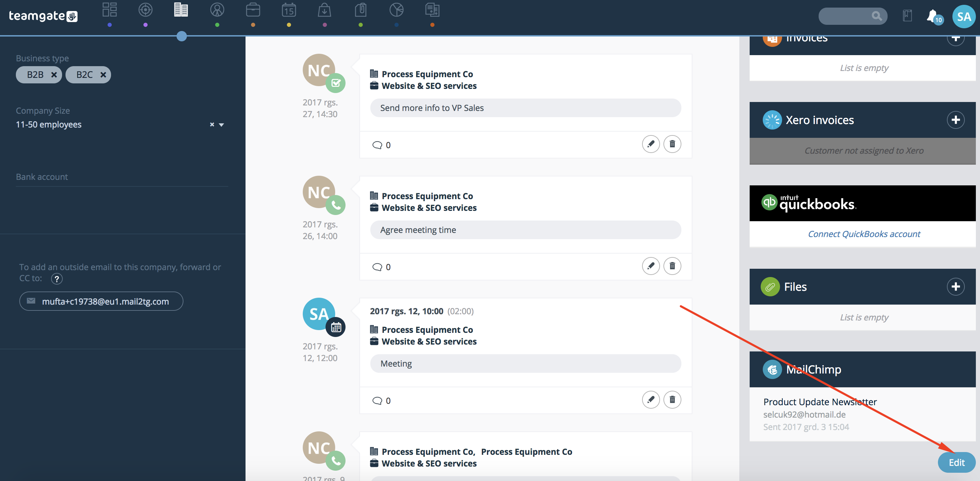Click Connect QuickBooks account link
The image size is (980, 481).
(864, 234)
